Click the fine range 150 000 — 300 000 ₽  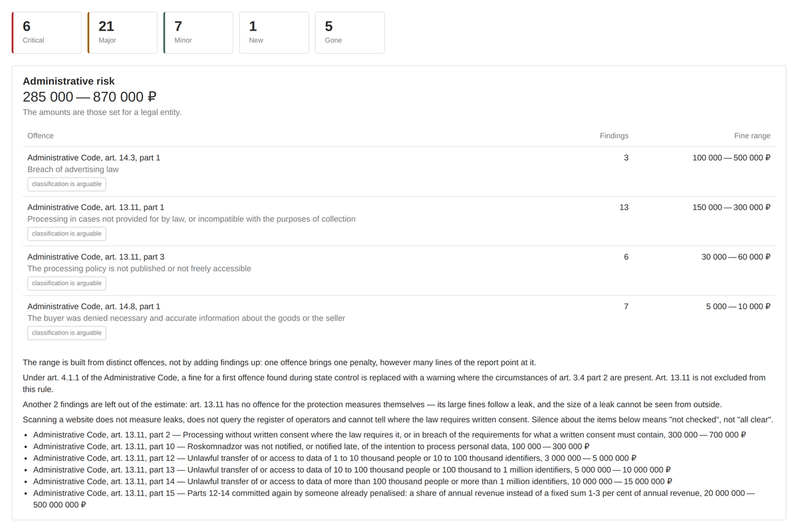731,207
